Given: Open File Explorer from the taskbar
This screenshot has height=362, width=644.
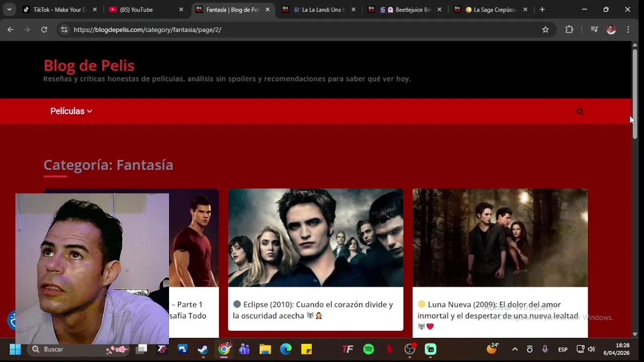Looking at the screenshot, I should (265, 349).
